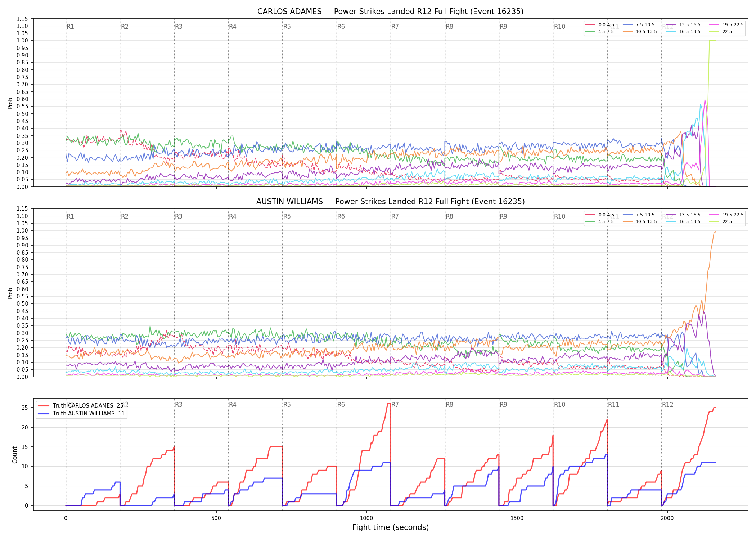Click round marker R6 in the Carlos Adames chart
This screenshot has height=540, width=756.
(x=341, y=27)
